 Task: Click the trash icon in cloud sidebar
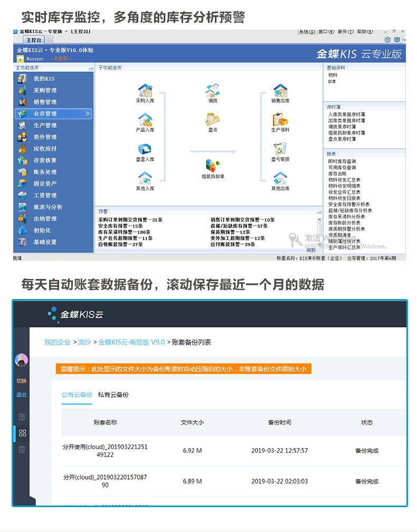(22, 449)
